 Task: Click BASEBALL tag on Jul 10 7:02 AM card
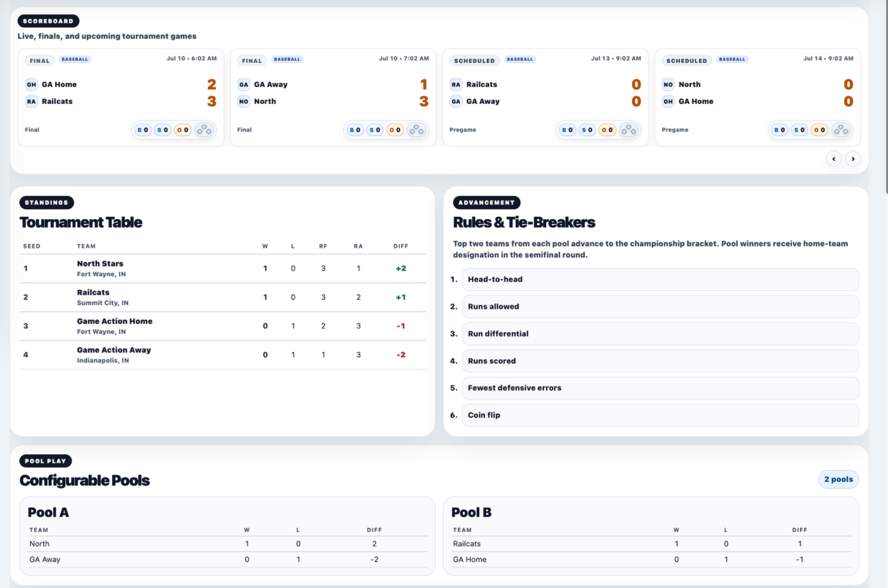[x=287, y=59]
